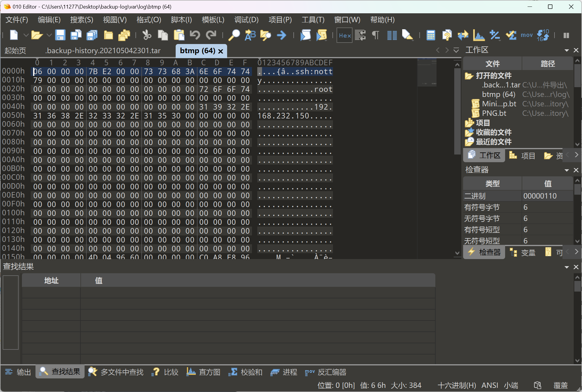Click the Run Template toolbar icon
This screenshot has width=582, height=392.
tap(321, 35)
